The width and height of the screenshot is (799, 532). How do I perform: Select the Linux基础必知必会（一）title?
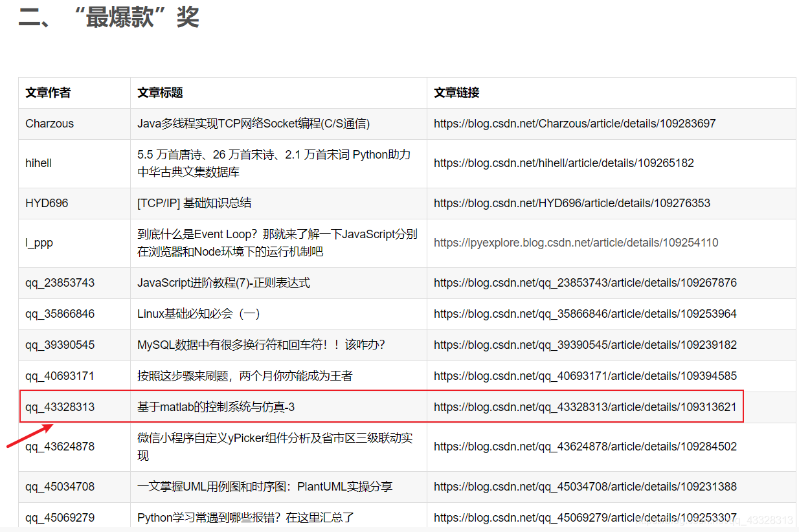pos(199,314)
